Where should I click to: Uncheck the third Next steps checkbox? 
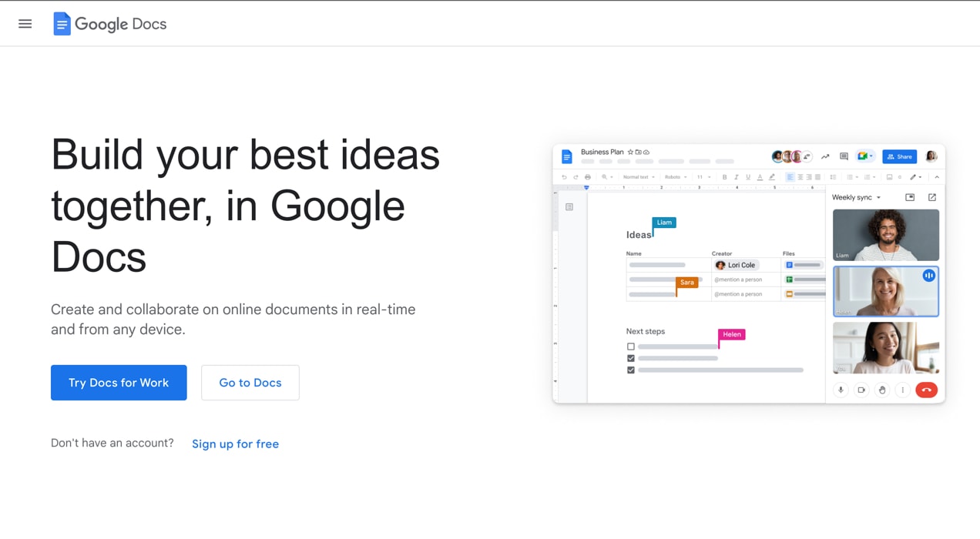(631, 370)
